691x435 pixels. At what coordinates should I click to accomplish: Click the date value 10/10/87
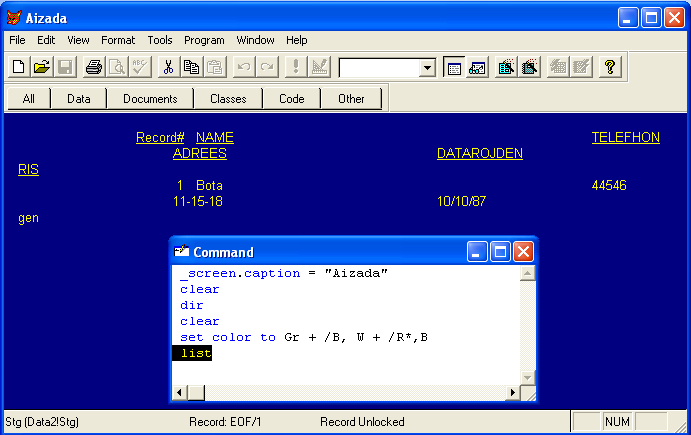pyautogui.click(x=461, y=201)
